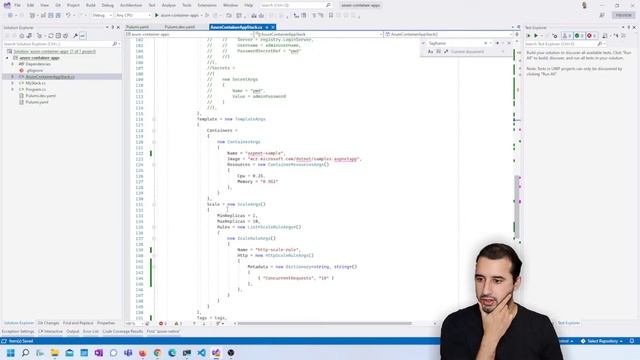The width and height of the screenshot is (640, 360).
Task: Open the Windows Start menu
Action: point(11,353)
